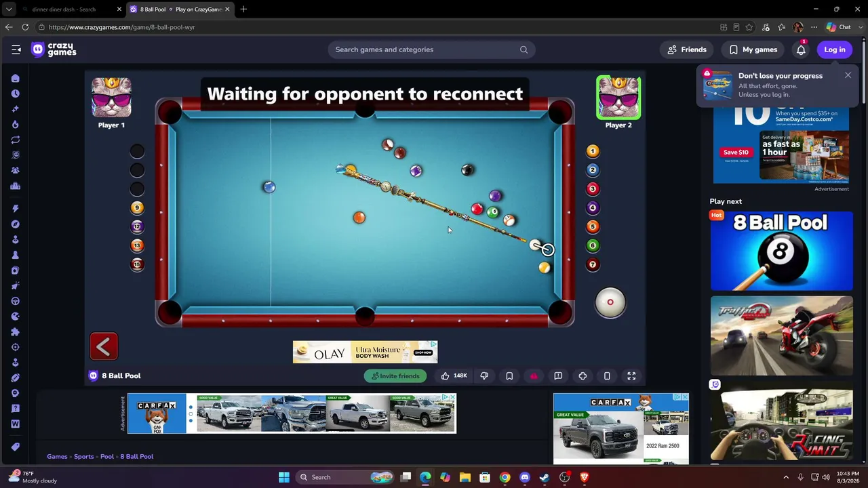Close the dinner diner dash Search tab
This screenshot has width=868, height=488.
click(119, 9)
